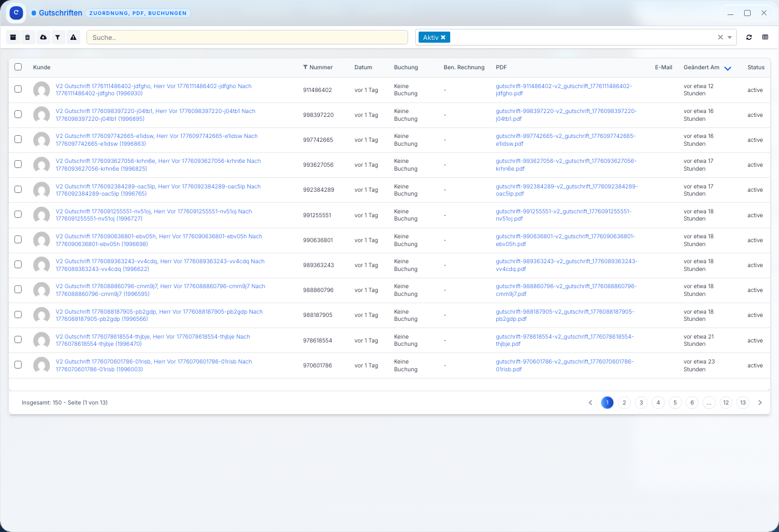This screenshot has height=532, width=779.
Task: Check the row for Nummer 911486402
Action: pyautogui.click(x=18, y=89)
